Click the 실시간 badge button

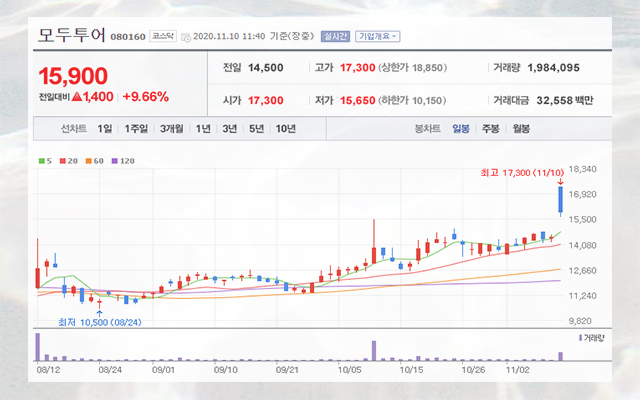click(x=335, y=36)
